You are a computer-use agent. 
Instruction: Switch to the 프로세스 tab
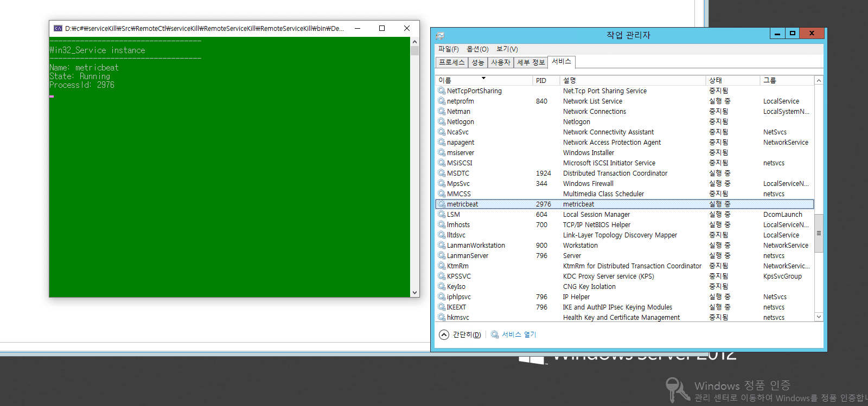tap(452, 63)
